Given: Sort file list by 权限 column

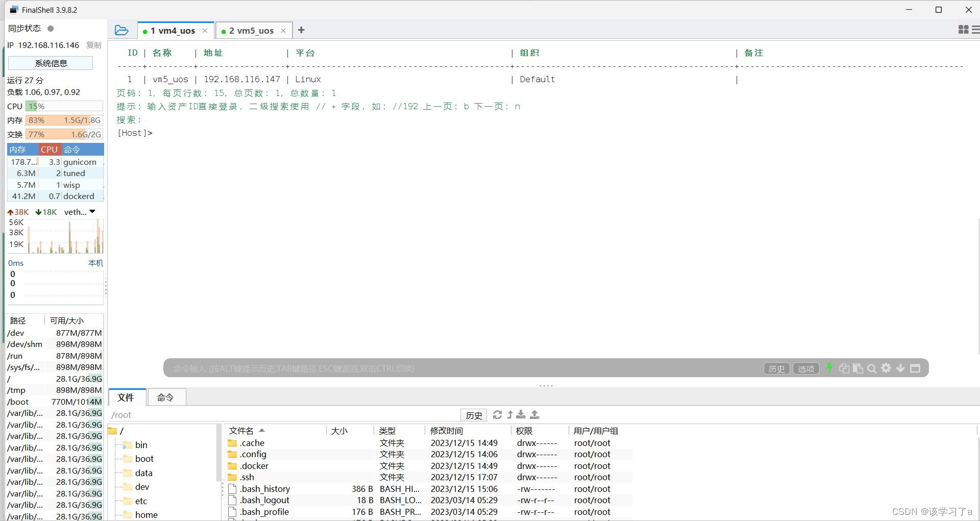Looking at the screenshot, I should coord(540,431).
